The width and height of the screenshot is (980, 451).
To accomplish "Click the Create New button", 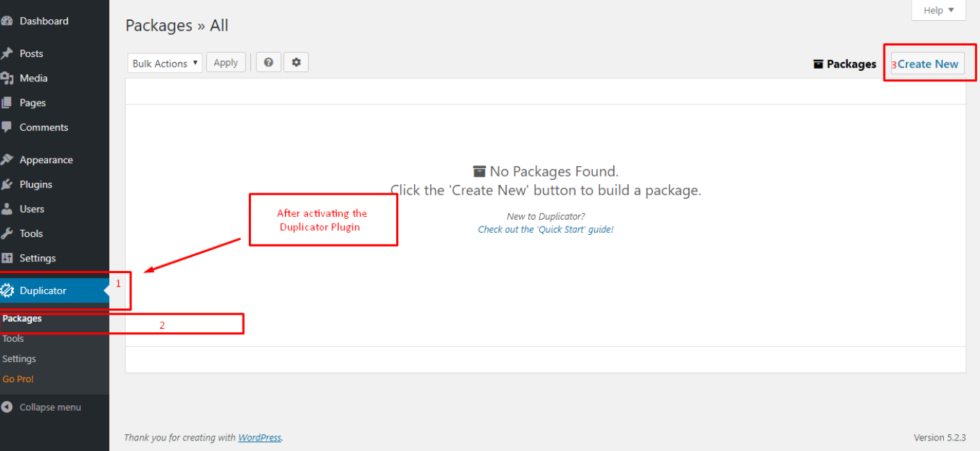I will pos(927,63).
